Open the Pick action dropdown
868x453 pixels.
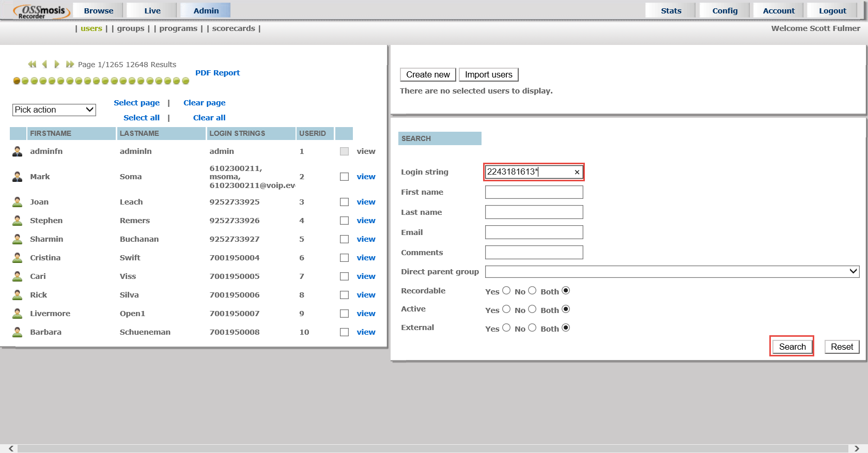click(54, 110)
